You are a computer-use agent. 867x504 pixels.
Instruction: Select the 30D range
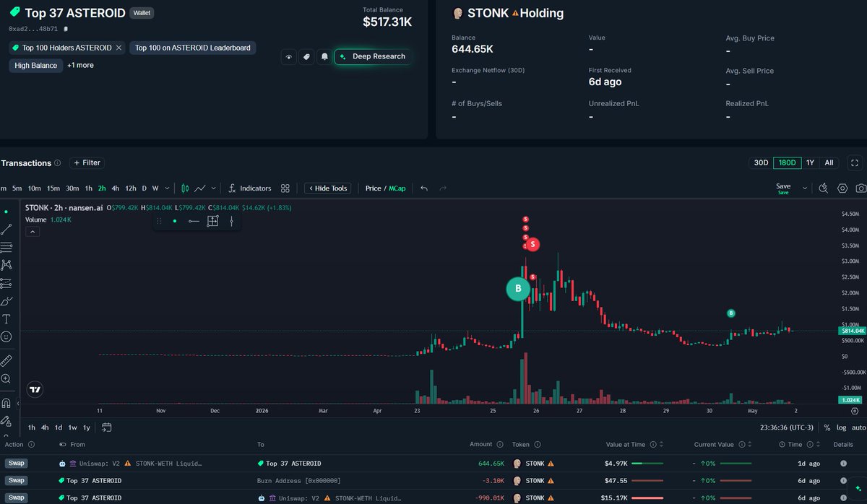[761, 163]
